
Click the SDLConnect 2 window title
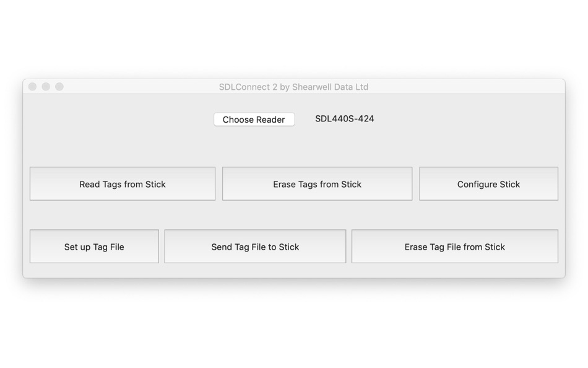point(293,87)
